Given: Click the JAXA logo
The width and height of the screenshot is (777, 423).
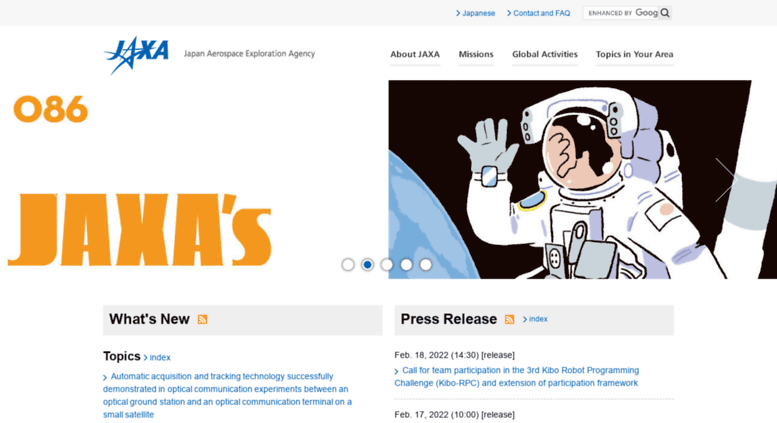Looking at the screenshot, I should (137, 54).
